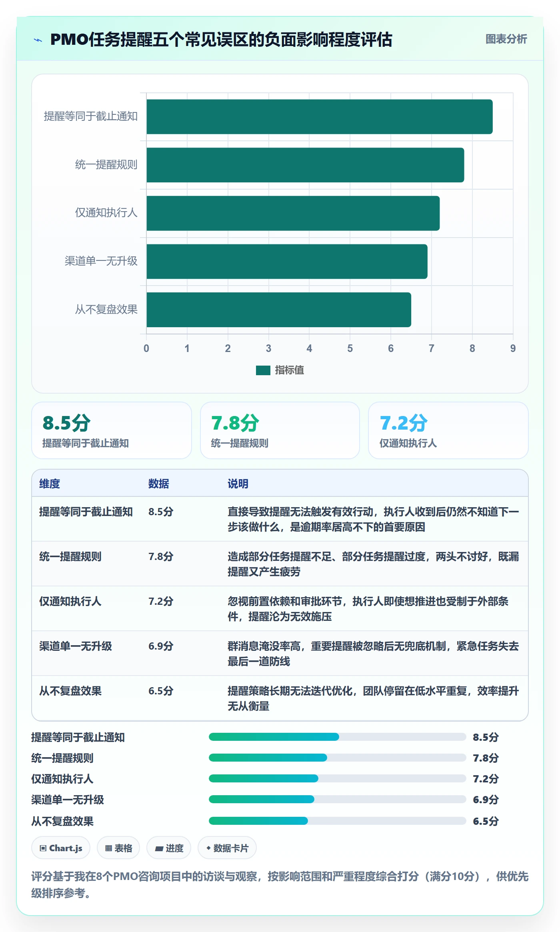560x932 pixels.
Task: Click the footnote starting with 评分基于我在8个PMO
Action: [x=280, y=884]
